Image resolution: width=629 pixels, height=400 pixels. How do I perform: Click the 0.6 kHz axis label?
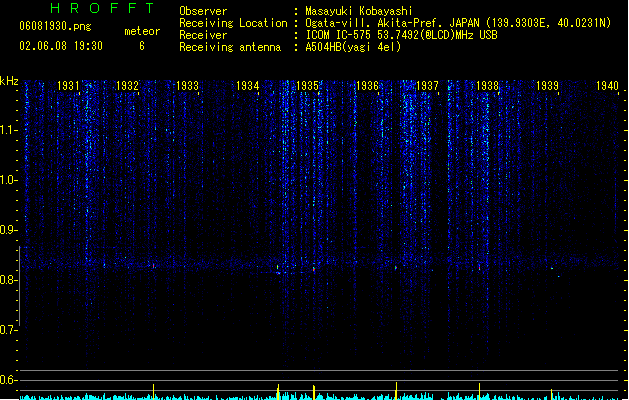(8, 380)
